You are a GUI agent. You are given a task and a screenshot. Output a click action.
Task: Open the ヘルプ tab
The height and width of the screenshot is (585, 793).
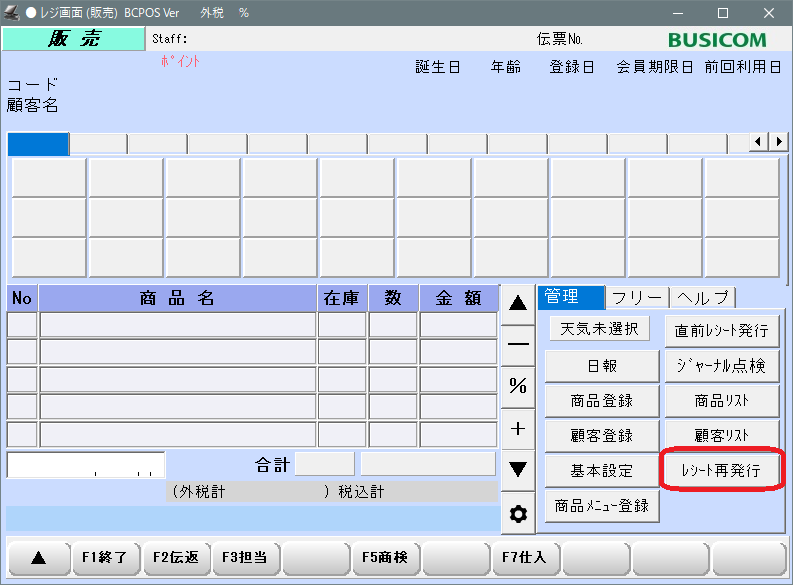pyautogui.click(x=703, y=297)
